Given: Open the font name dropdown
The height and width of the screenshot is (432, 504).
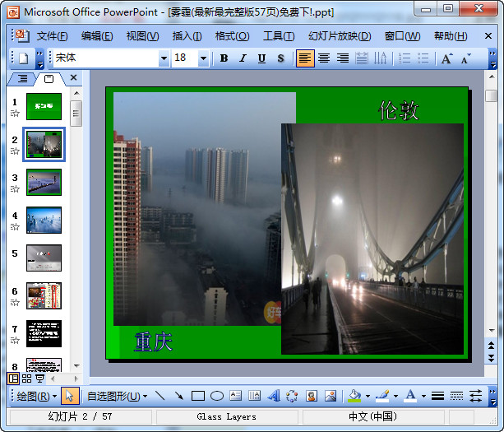Looking at the screenshot, I should 164,58.
